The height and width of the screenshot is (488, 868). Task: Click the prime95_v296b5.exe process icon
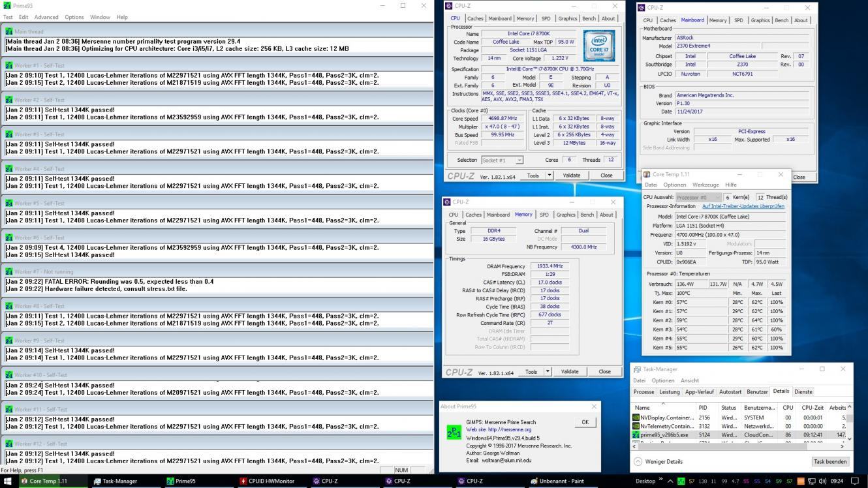pos(636,435)
